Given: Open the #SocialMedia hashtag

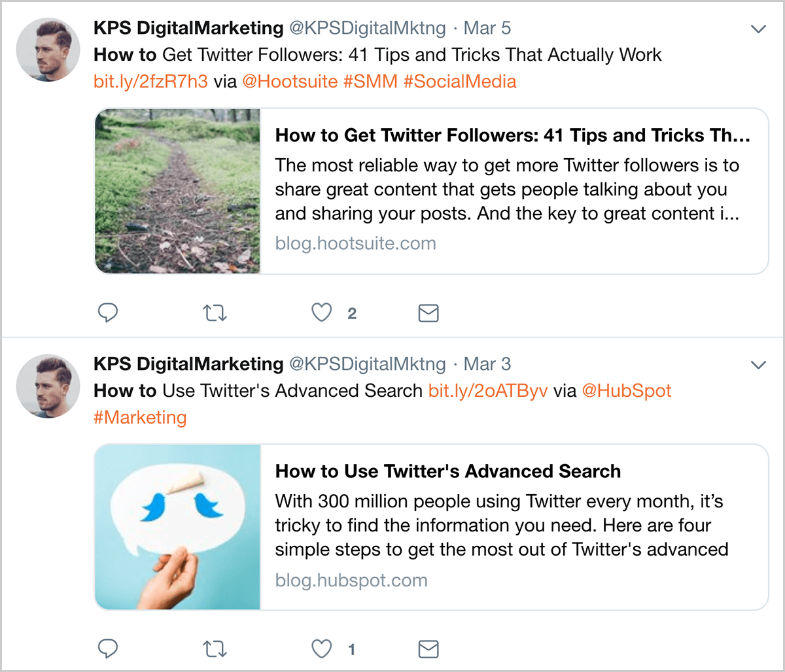Looking at the screenshot, I should point(460,82).
